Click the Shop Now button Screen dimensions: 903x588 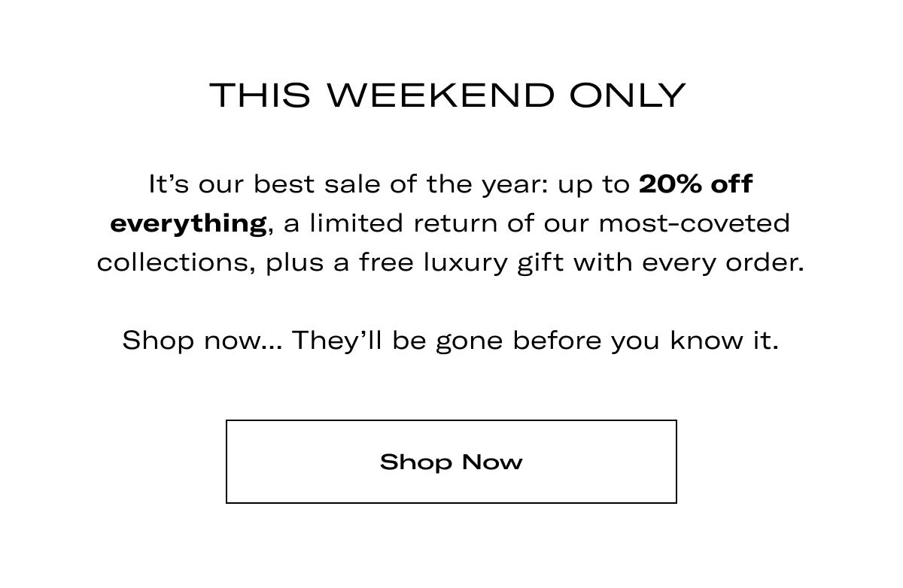tap(451, 462)
